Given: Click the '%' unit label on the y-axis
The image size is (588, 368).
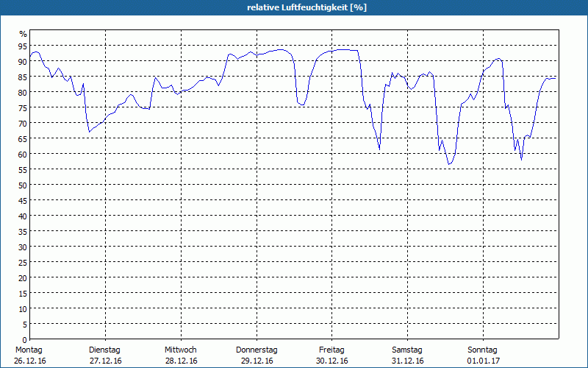Looking at the screenshot, I should tap(24, 34).
